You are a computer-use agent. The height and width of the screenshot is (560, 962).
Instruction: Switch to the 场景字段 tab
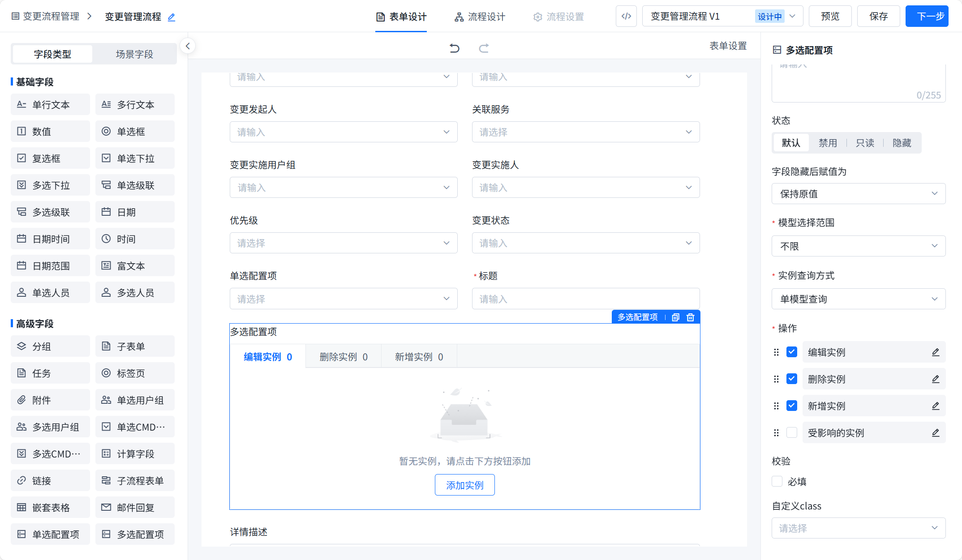point(134,54)
